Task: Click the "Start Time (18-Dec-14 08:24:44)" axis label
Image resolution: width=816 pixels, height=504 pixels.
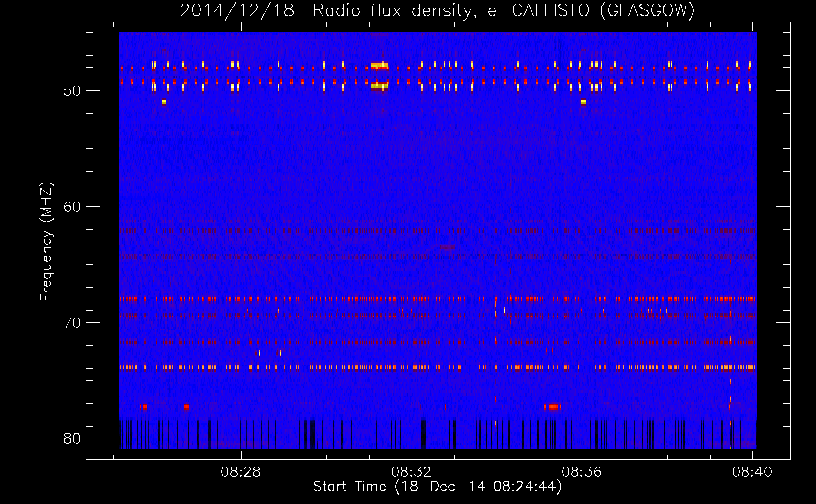Action: click(x=437, y=487)
